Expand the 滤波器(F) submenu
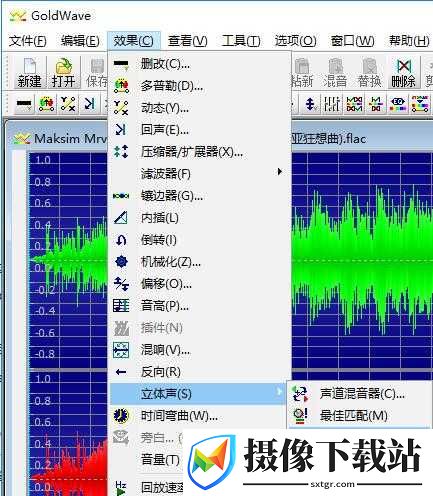The height and width of the screenshot is (496, 433). (x=199, y=173)
